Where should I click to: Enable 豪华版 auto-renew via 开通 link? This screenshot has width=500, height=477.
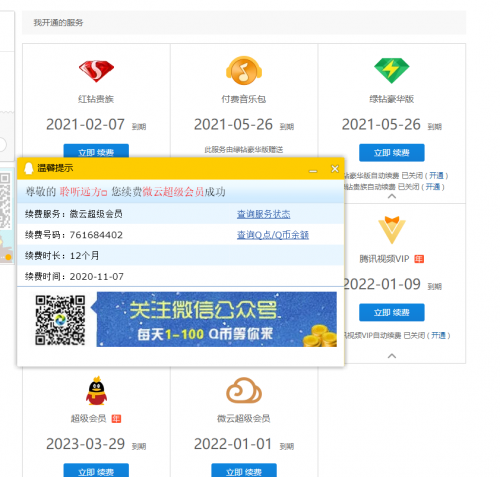(x=436, y=176)
